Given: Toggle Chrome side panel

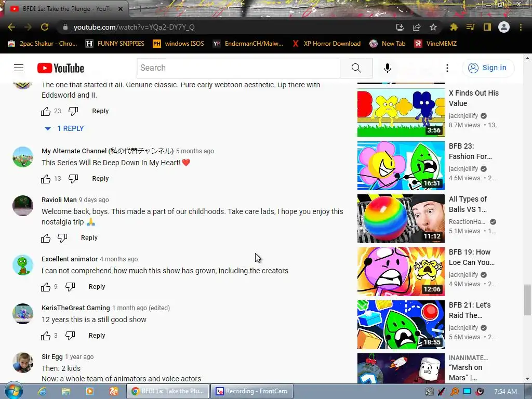Looking at the screenshot, I should 487,27.
